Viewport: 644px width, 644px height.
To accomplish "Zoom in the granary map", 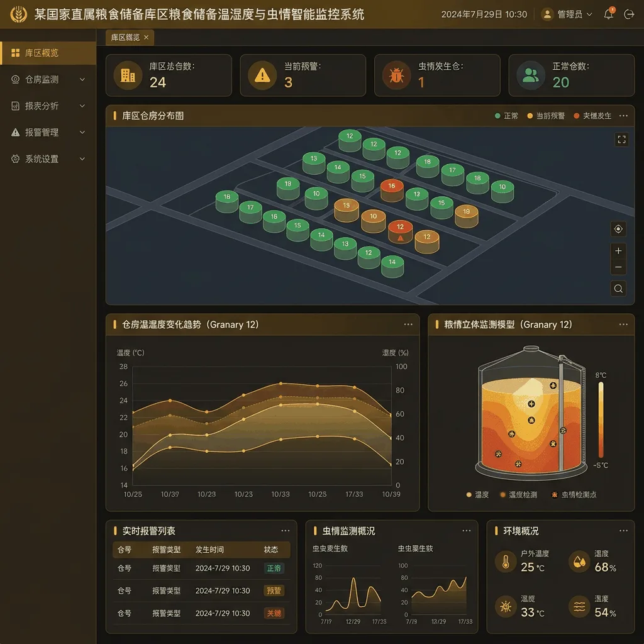I will pyautogui.click(x=618, y=251).
